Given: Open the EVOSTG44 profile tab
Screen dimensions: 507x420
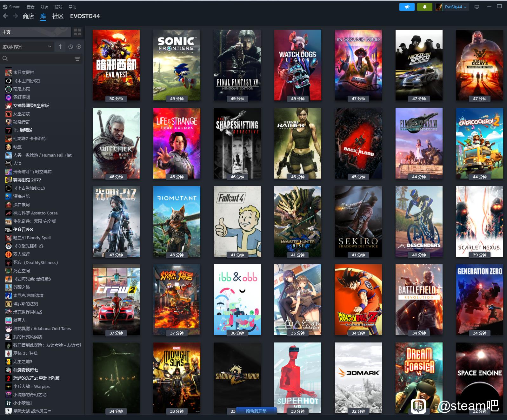Looking at the screenshot, I should tap(85, 16).
